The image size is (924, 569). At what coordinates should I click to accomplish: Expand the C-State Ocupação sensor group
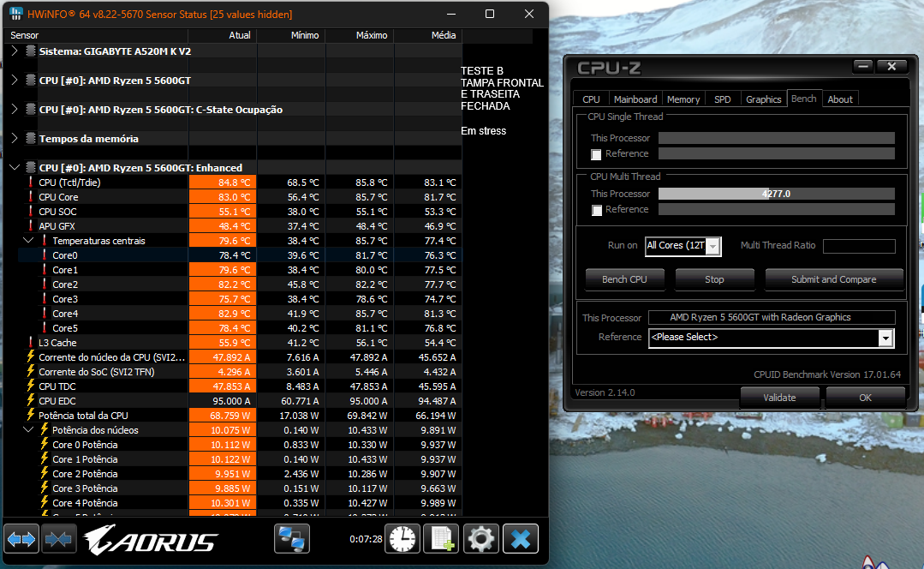coord(15,109)
